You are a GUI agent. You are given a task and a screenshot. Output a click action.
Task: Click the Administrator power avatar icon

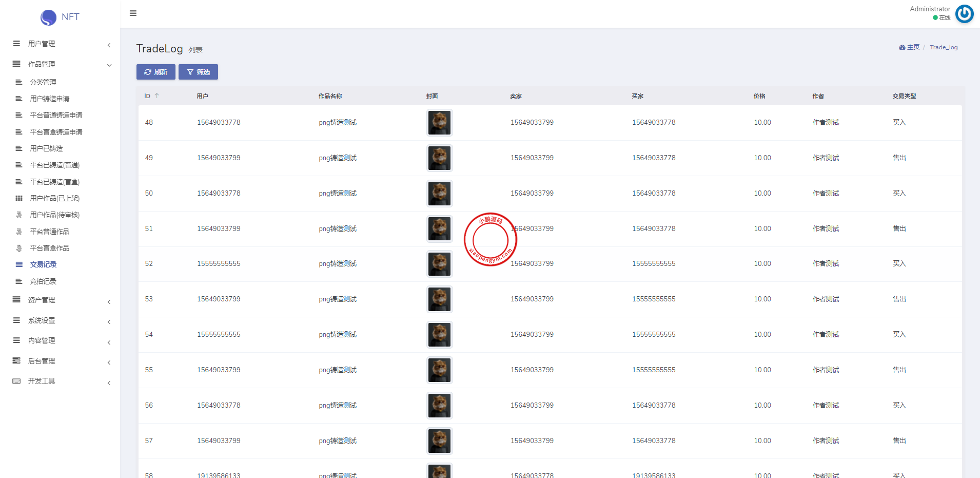pyautogui.click(x=964, y=14)
